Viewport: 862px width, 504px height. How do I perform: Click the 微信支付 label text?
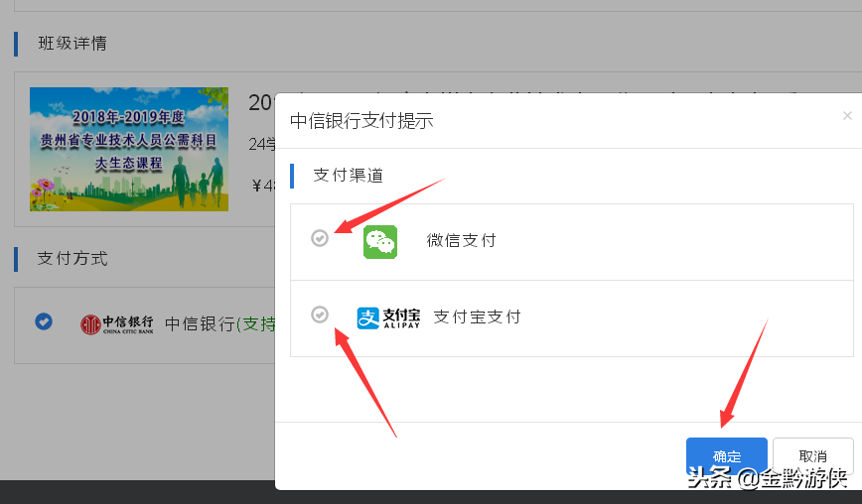click(461, 240)
